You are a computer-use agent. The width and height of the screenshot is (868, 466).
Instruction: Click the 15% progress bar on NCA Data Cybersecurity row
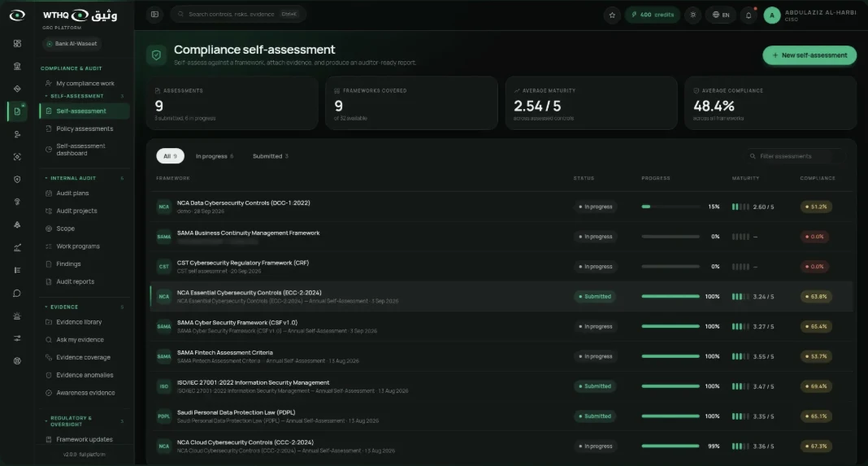click(x=671, y=207)
